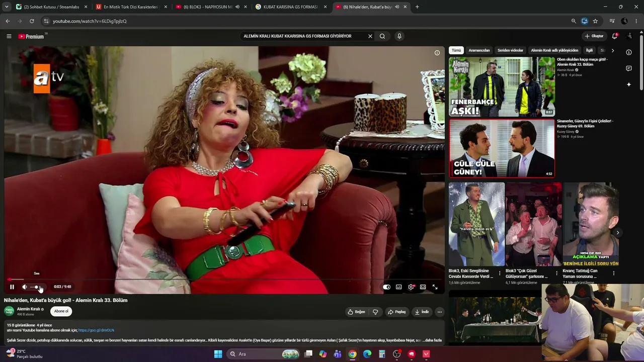Viewport: 644px width, 362px height.
Task: Show next Shorts with the right arrow
Action: click(x=617, y=232)
